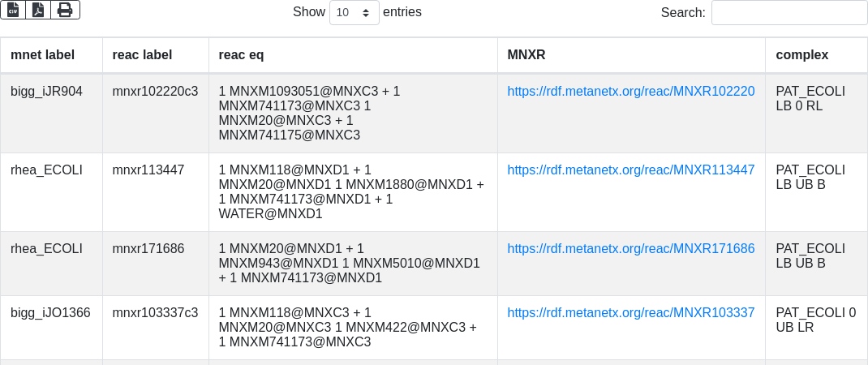
Task: Open the MNXR113447 reaction link
Action: pos(631,170)
